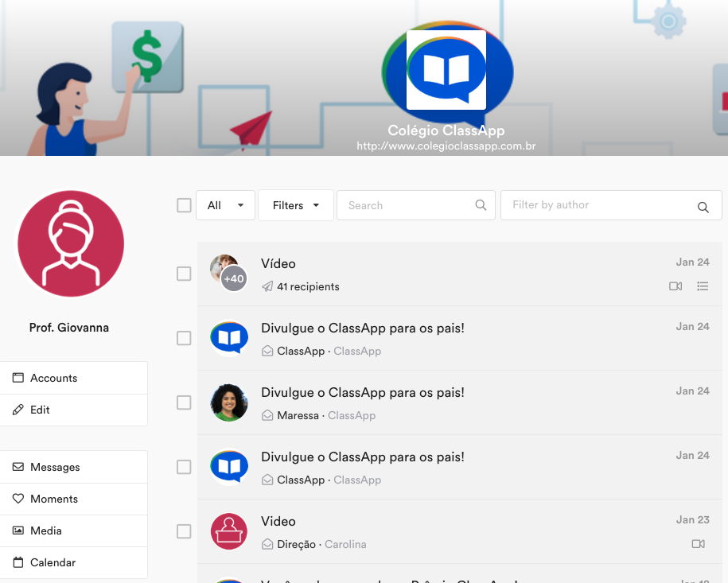The height and width of the screenshot is (583, 728).
Task: Click ClassApp avatar on first Divulgue message
Action: 229,338
